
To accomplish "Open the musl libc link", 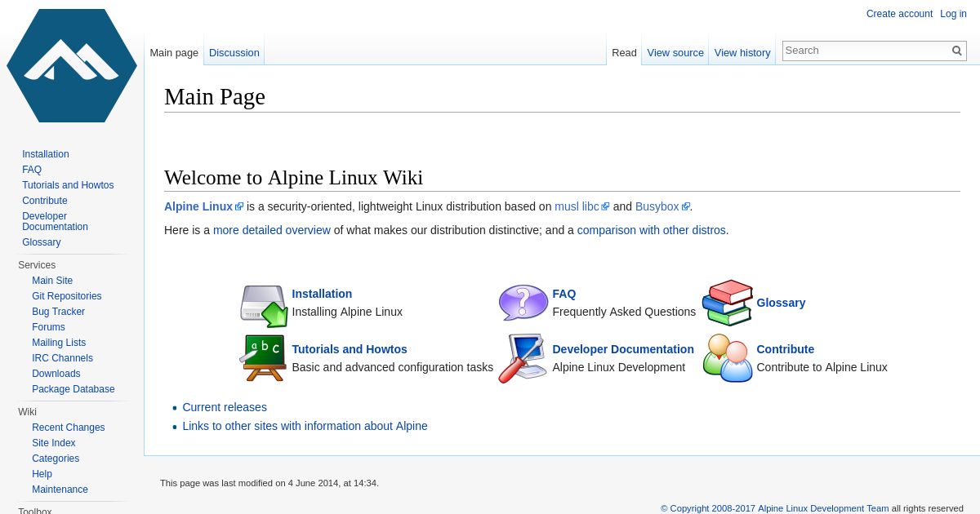I will [581, 206].
